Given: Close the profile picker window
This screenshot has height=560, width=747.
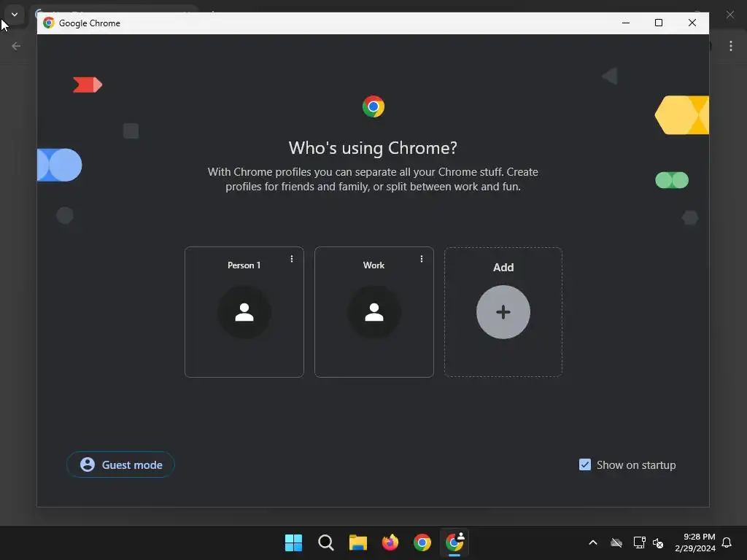Looking at the screenshot, I should (692, 23).
